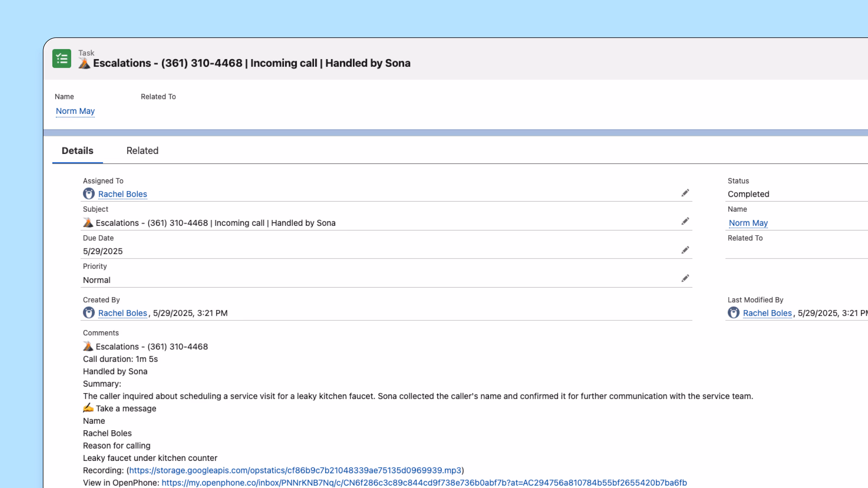
Task: Open Rachel Boles link in Created By
Action: coord(122,313)
